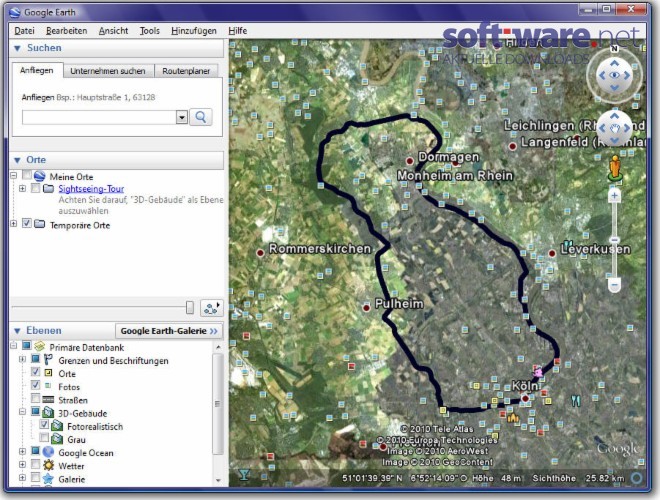
Task: Click the Google Ocean globe icon
Action: pos(48,452)
